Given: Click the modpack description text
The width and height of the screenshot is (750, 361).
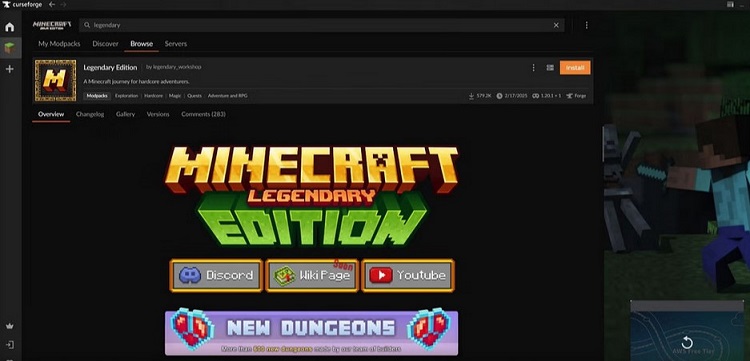Looking at the screenshot, I should pyautogui.click(x=136, y=82).
